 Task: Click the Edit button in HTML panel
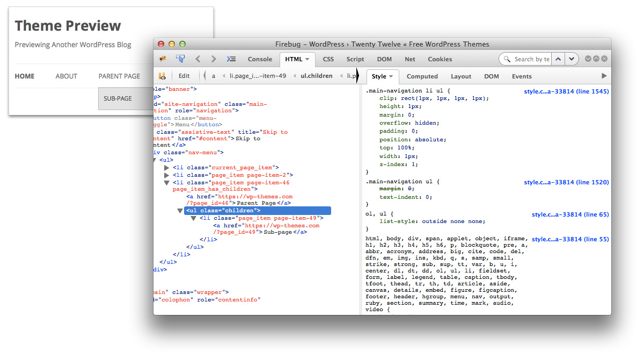[x=184, y=76]
